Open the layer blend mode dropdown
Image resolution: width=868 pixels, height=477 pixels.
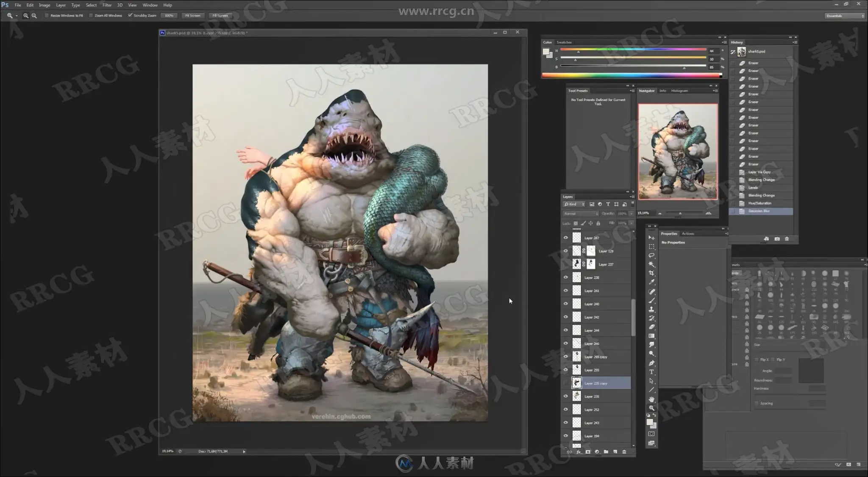pos(580,214)
